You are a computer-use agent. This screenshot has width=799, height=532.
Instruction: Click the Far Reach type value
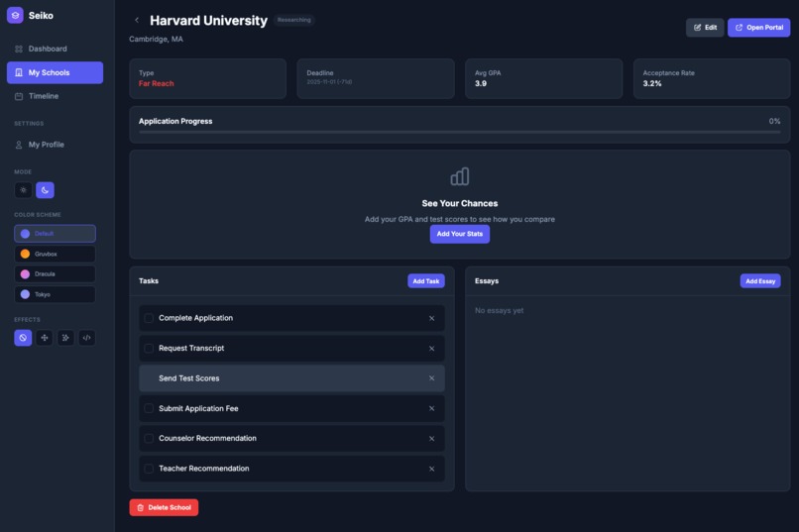[156, 83]
